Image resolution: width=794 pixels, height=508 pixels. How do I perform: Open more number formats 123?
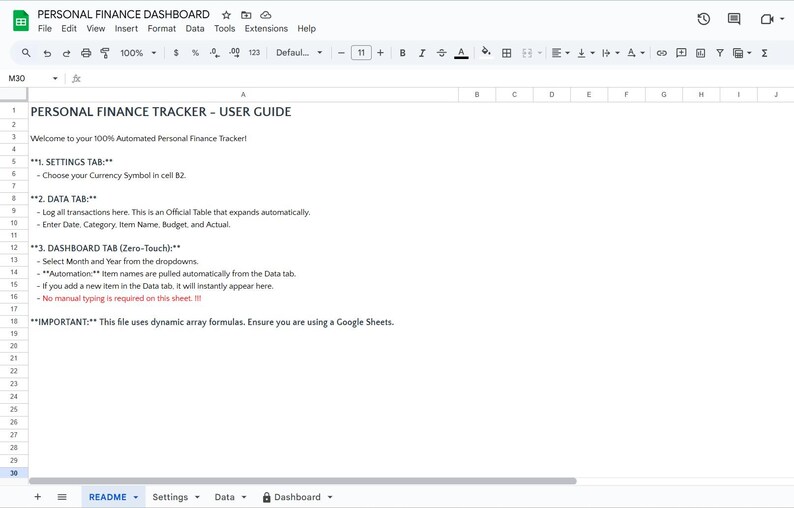tap(254, 53)
